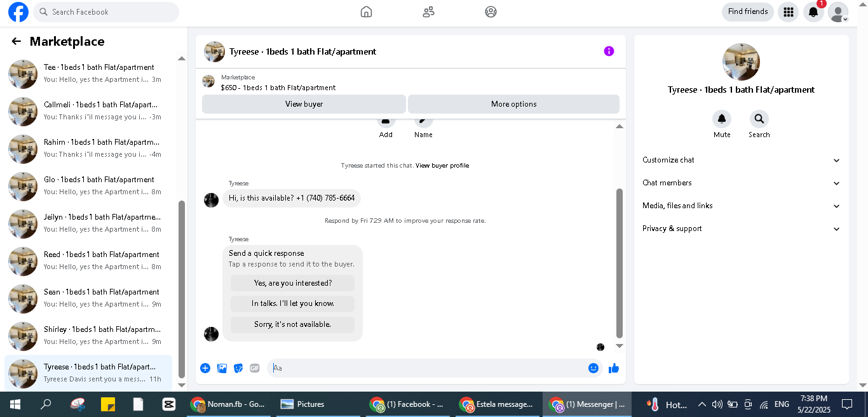Expand Media, files and links section
Image resolution: width=868 pixels, height=417 pixels.
pos(741,206)
